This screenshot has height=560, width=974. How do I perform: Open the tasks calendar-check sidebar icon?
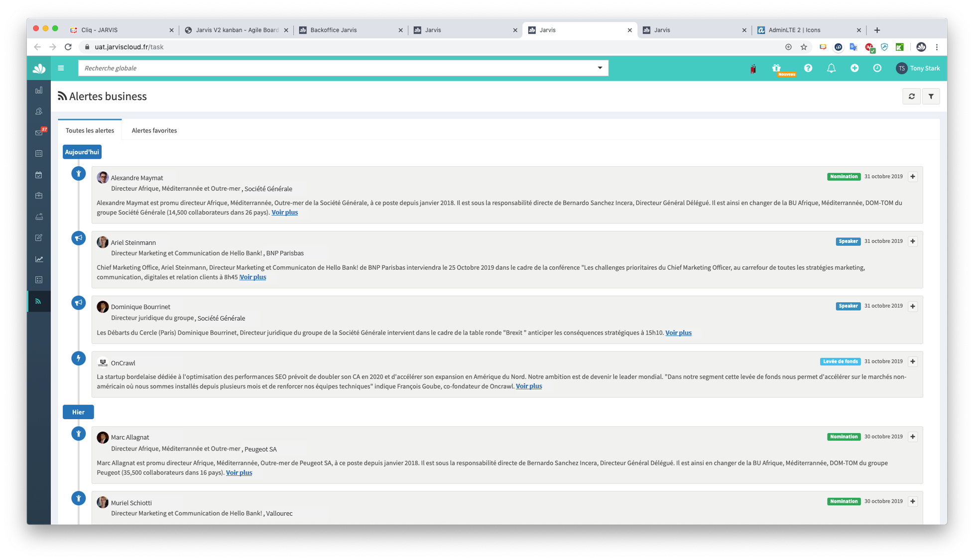click(x=39, y=175)
